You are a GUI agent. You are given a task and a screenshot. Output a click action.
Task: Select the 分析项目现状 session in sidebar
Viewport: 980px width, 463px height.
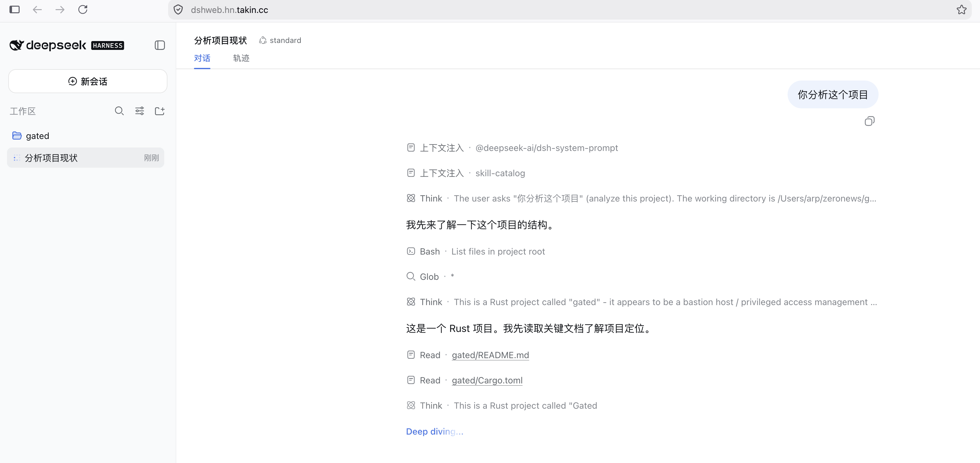[x=86, y=158]
